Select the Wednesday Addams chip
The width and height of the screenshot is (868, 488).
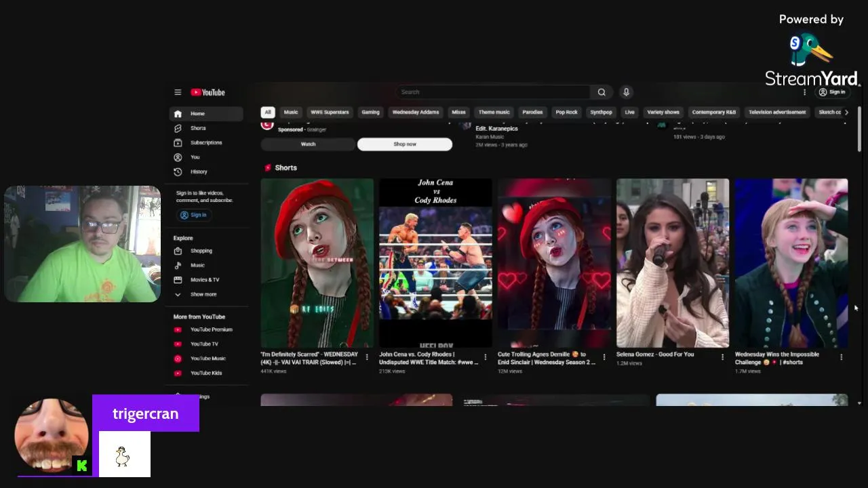(416, 113)
